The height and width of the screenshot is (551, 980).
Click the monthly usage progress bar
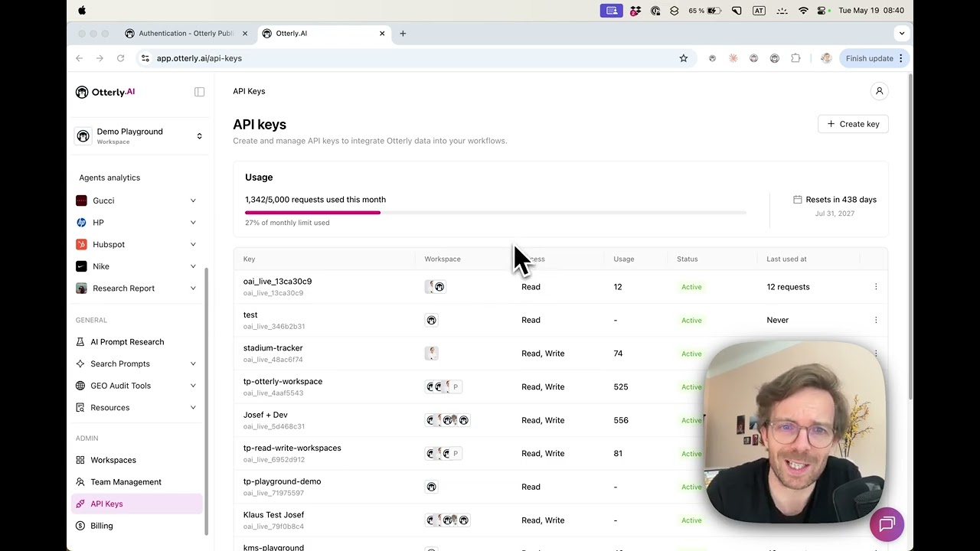[495, 213]
